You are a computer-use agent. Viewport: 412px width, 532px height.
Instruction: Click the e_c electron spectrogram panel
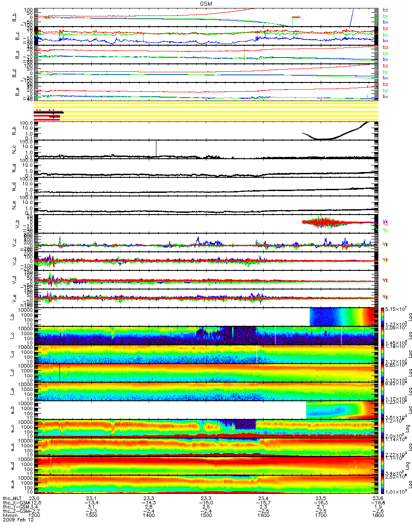pyautogui.click(x=206, y=428)
